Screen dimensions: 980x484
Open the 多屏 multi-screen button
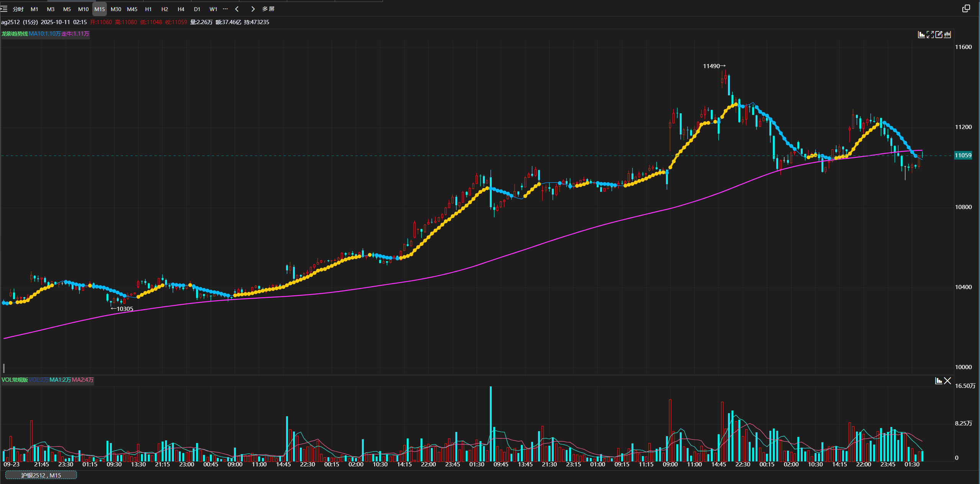pos(268,9)
